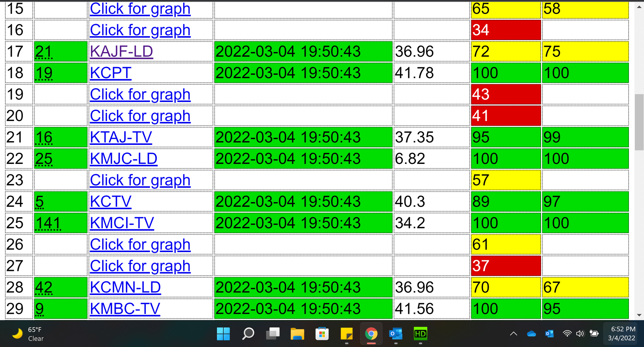This screenshot has width=644, height=347.
Task: Open the KMBC-TV station link
Action: coord(125,309)
